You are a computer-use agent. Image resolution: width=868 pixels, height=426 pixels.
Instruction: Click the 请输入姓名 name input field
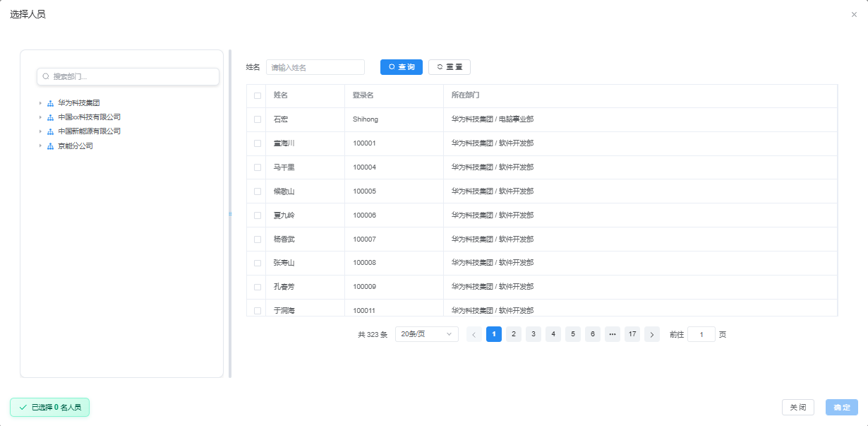(315, 67)
